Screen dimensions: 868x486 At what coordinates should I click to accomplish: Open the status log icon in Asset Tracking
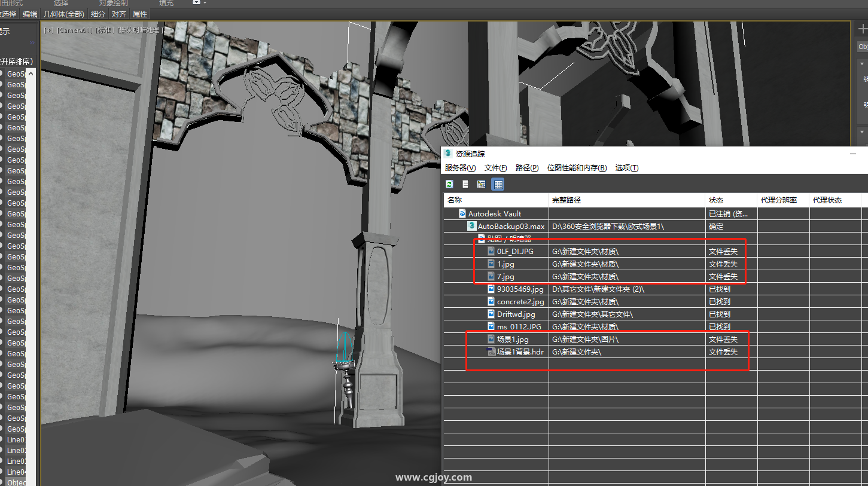point(465,184)
